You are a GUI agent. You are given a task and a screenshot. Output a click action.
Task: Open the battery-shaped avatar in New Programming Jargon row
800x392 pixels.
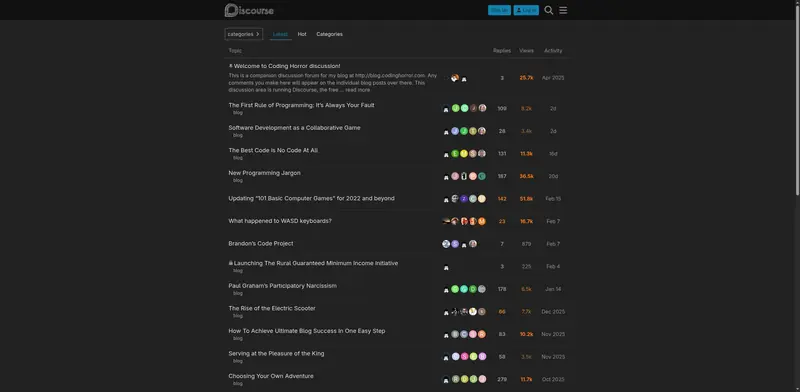(x=464, y=176)
